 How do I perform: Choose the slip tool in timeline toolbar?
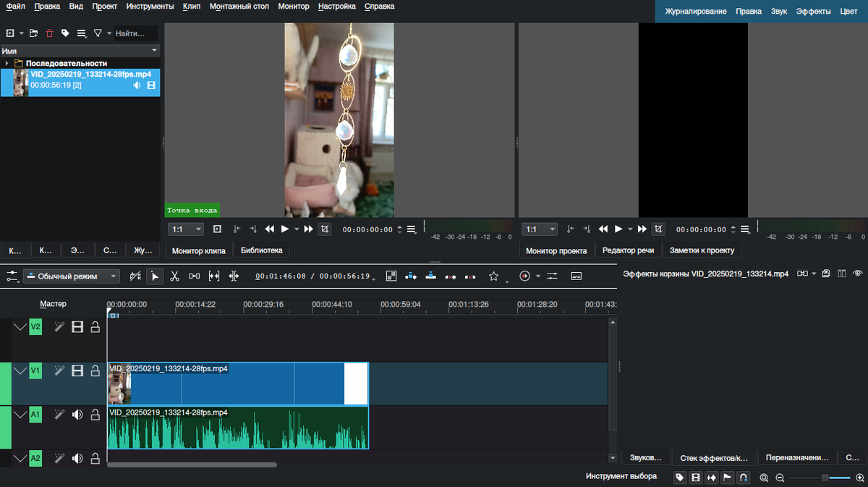tap(214, 276)
